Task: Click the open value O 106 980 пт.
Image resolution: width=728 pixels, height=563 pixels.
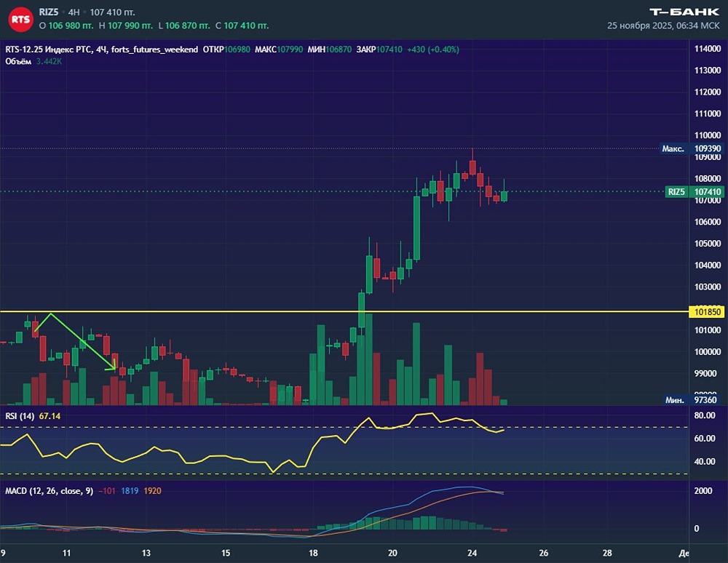Action: [66, 26]
